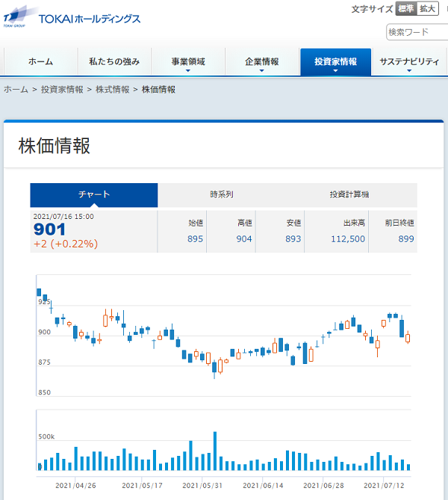Click the 500k volume axis label
The width and height of the screenshot is (448, 500).
[46, 437]
